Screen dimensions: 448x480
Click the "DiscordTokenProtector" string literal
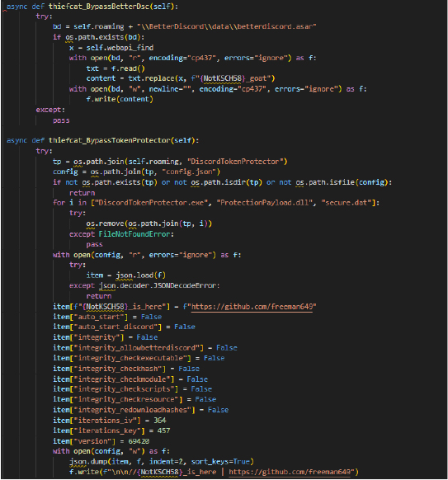pos(238,162)
